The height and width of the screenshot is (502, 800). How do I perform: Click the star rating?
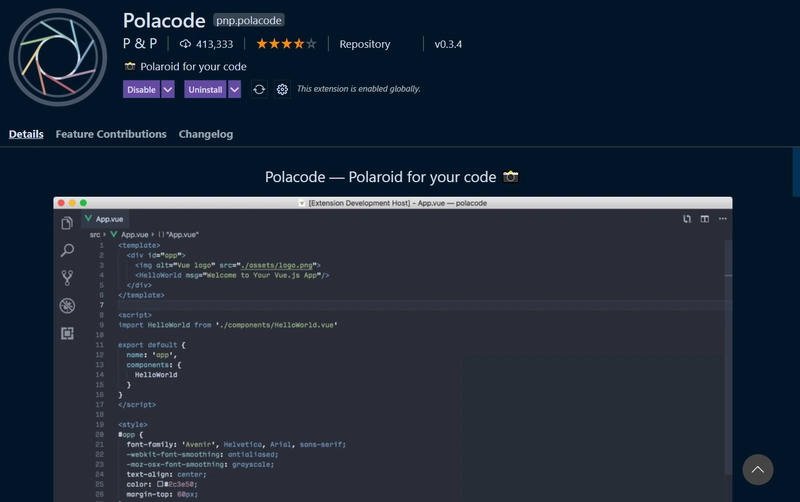pyautogui.click(x=286, y=44)
